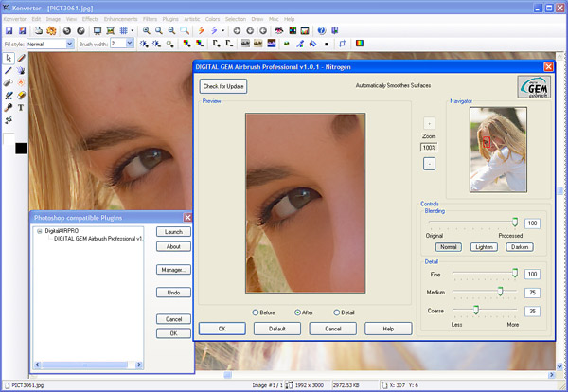Click the black foreground color swatch
Image resolution: width=568 pixels, height=392 pixels.
(20, 149)
